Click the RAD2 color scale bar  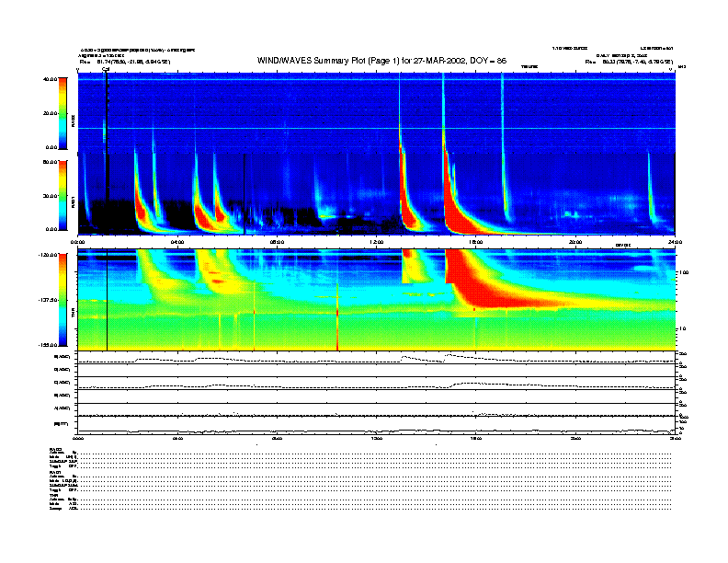63,113
